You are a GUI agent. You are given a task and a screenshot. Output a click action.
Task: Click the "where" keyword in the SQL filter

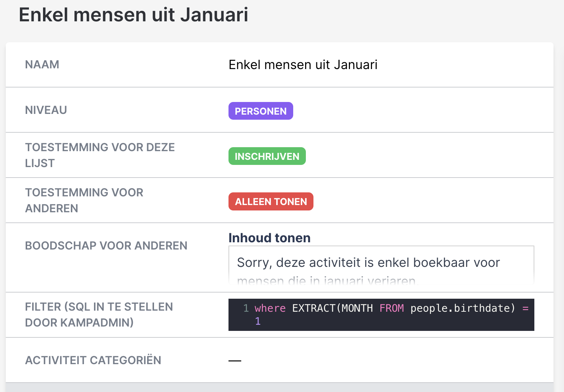270,308
